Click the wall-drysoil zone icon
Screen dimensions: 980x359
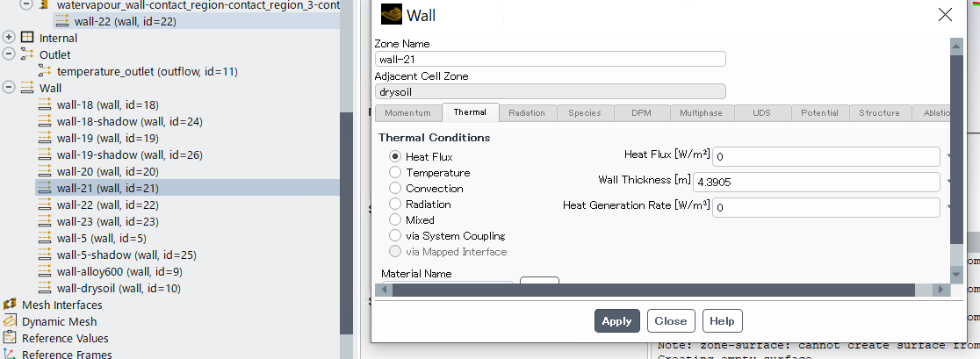[x=46, y=288]
